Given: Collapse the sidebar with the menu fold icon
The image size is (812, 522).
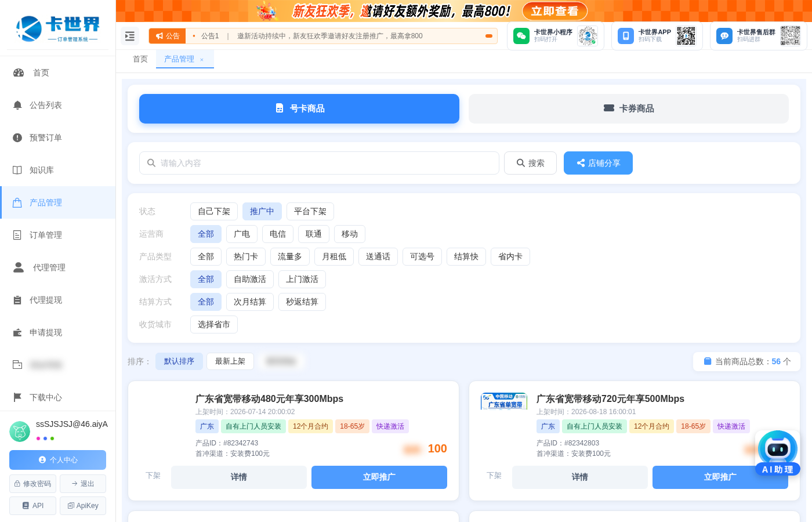Looking at the screenshot, I should pos(130,36).
